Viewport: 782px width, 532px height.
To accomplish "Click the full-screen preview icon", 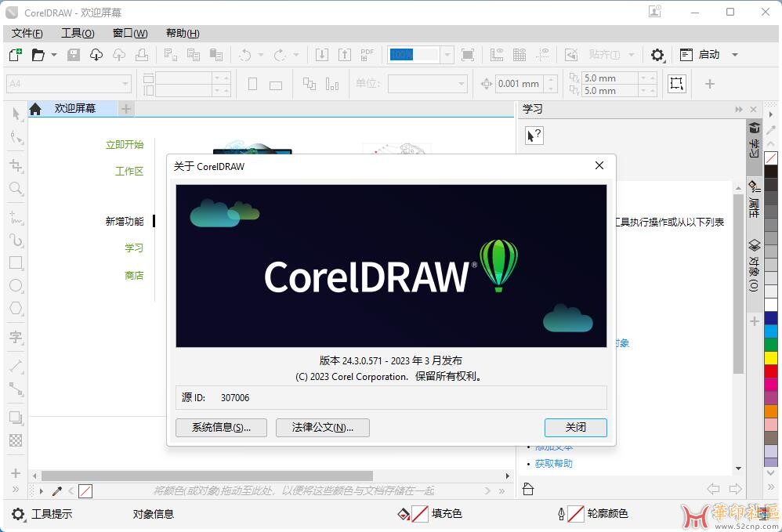I will (468, 54).
